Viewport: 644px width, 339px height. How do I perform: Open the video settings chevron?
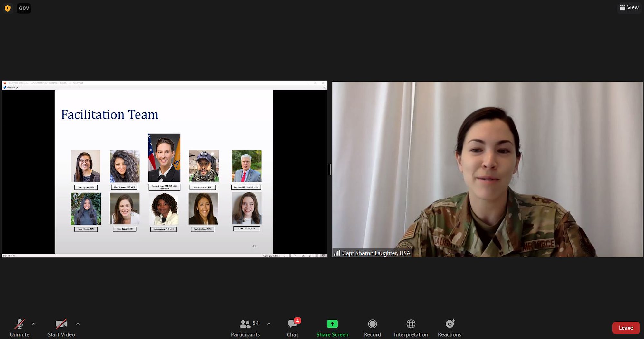coord(77,324)
